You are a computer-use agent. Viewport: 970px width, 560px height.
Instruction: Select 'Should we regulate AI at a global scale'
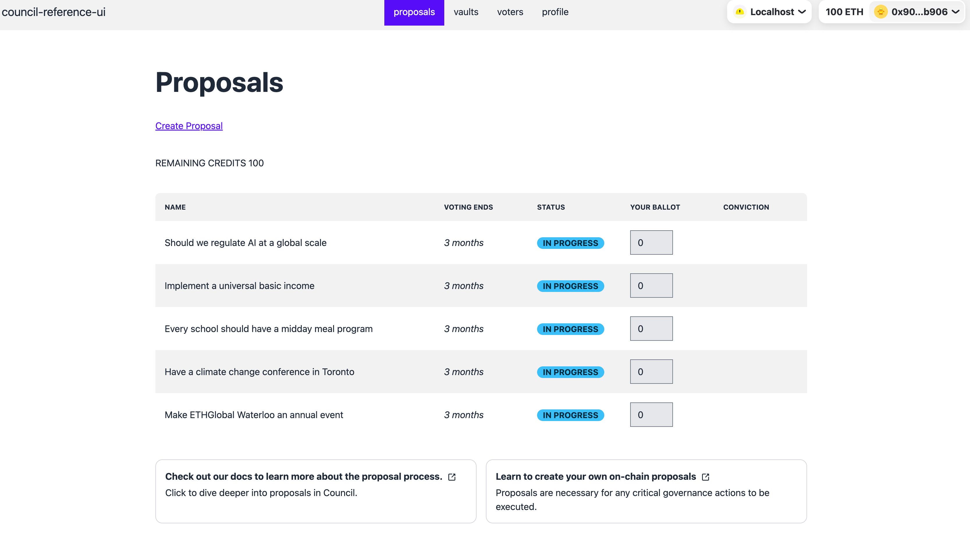[246, 243]
